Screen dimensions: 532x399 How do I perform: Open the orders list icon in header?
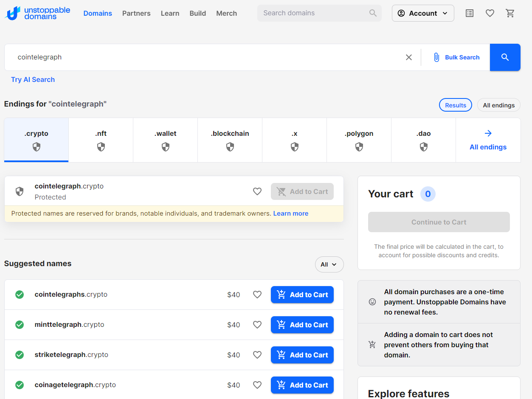point(470,13)
